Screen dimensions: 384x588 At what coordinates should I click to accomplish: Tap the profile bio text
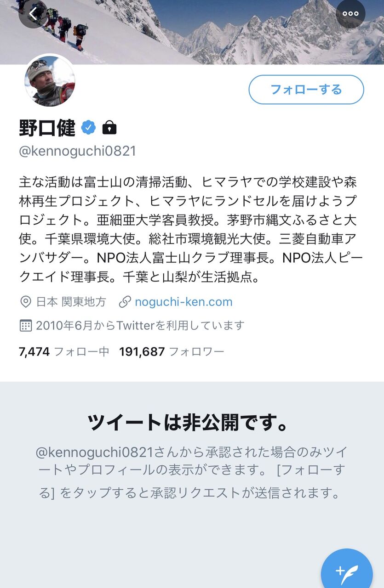tap(189, 230)
